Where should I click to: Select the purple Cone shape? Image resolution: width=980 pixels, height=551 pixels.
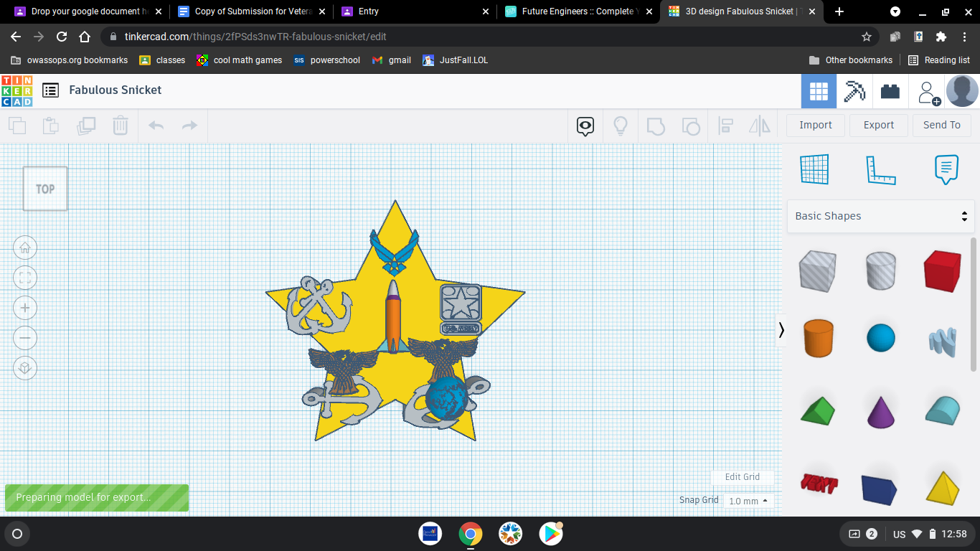(881, 411)
